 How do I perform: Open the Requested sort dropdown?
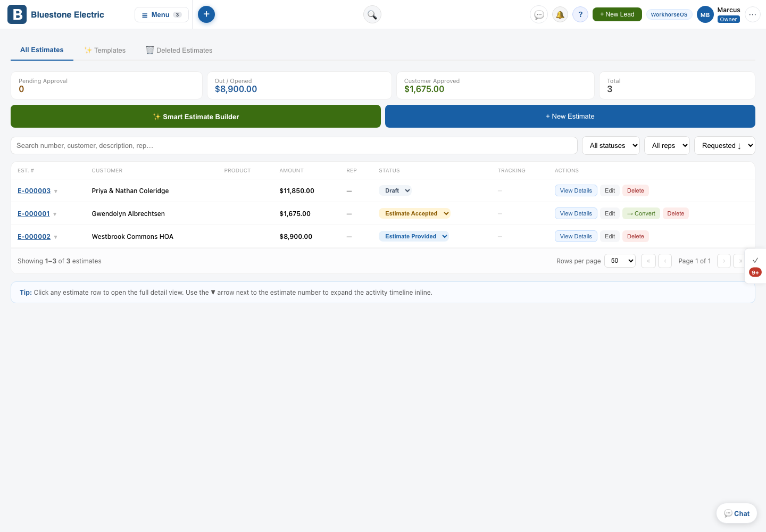pyautogui.click(x=725, y=145)
